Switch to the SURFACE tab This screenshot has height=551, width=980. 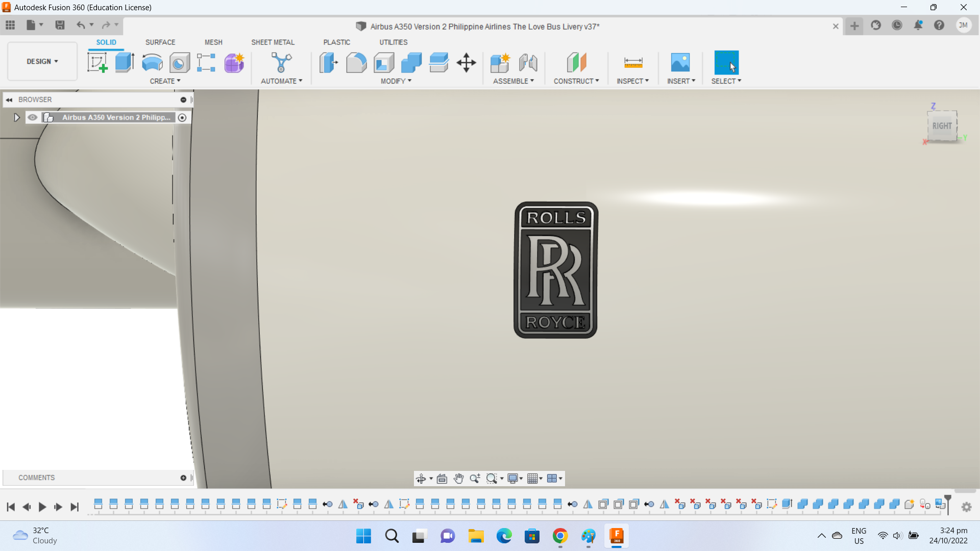(160, 42)
